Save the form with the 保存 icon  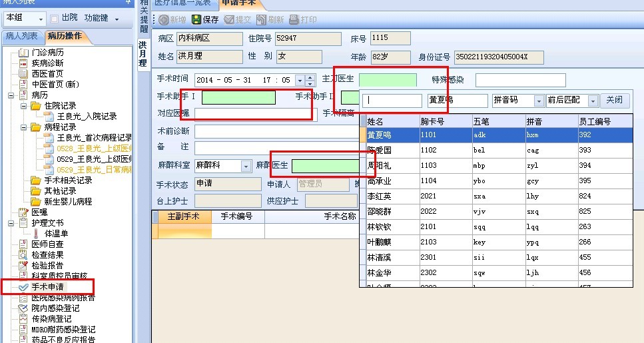click(x=196, y=19)
